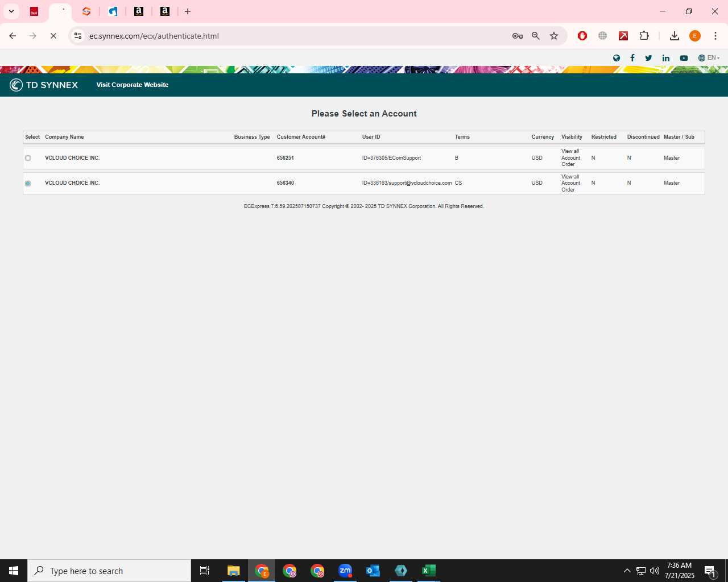Image resolution: width=728 pixels, height=582 pixels.
Task: Click the Customer Account# column header
Action: coord(301,137)
